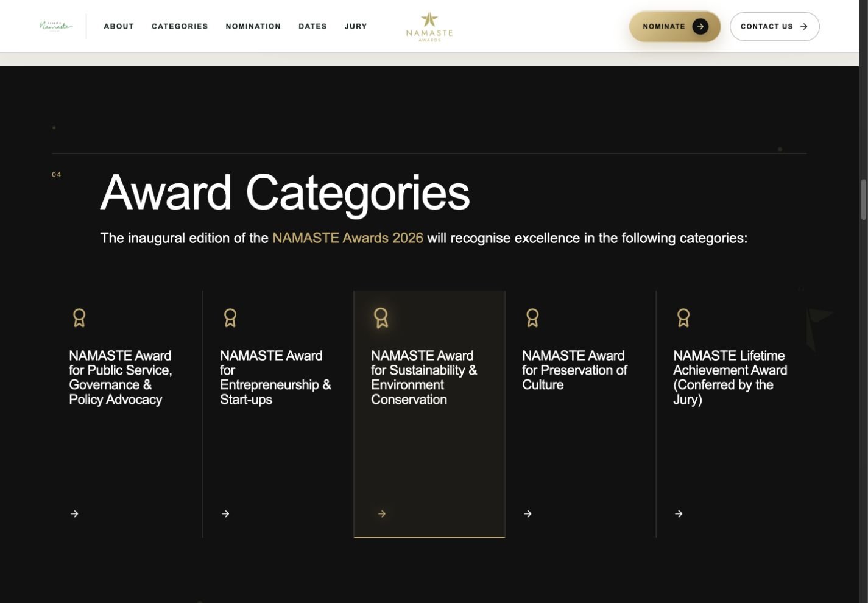Image resolution: width=868 pixels, height=603 pixels.
Task: Click the NAMASTE Awards star logo
Action: [429, 27]
